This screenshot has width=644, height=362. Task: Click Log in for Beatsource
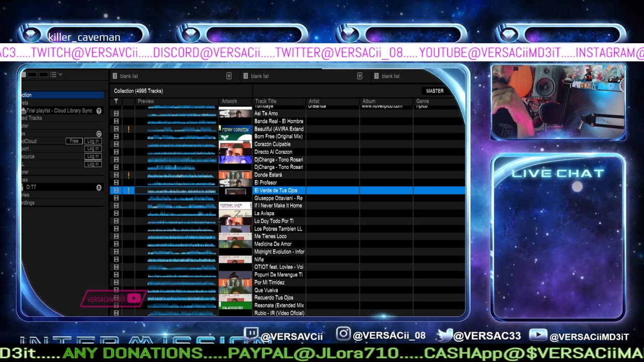(x=93, y=156)
